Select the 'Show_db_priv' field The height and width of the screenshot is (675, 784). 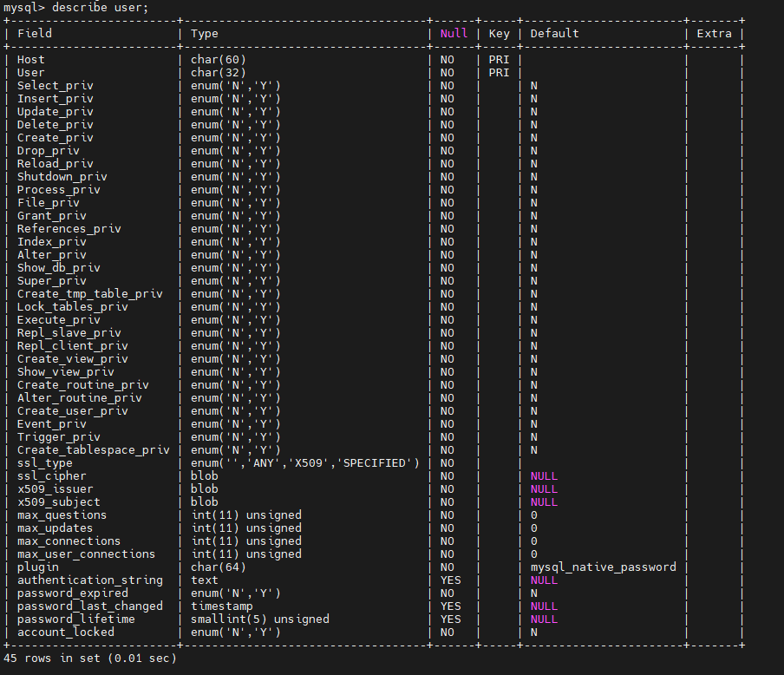coord(58,268)
